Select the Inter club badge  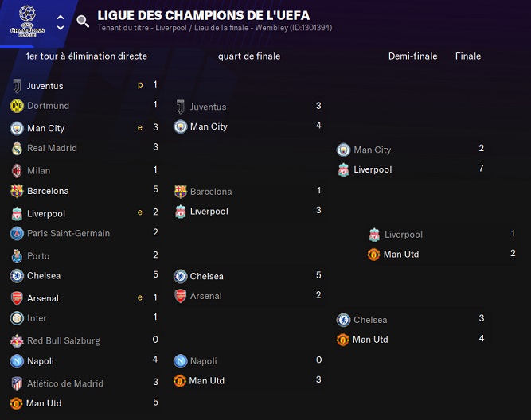(x=17, y=318)
